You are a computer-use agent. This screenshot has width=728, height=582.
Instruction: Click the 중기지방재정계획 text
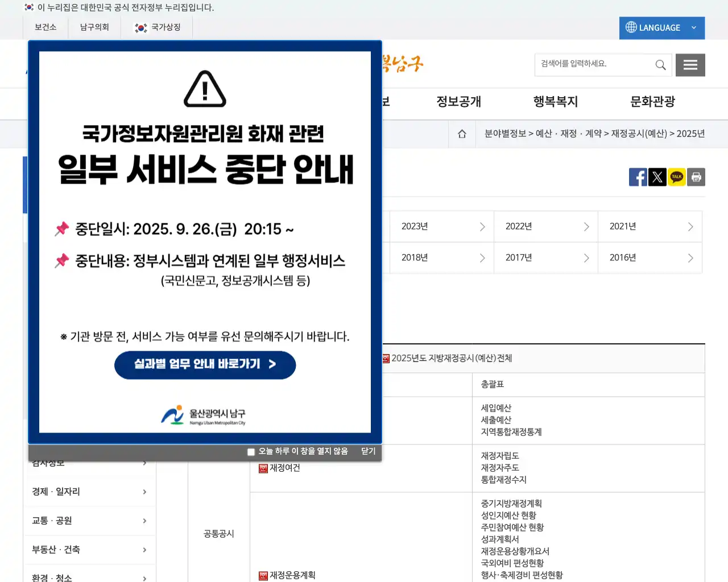pyautogui.click(x=511, y=504)
